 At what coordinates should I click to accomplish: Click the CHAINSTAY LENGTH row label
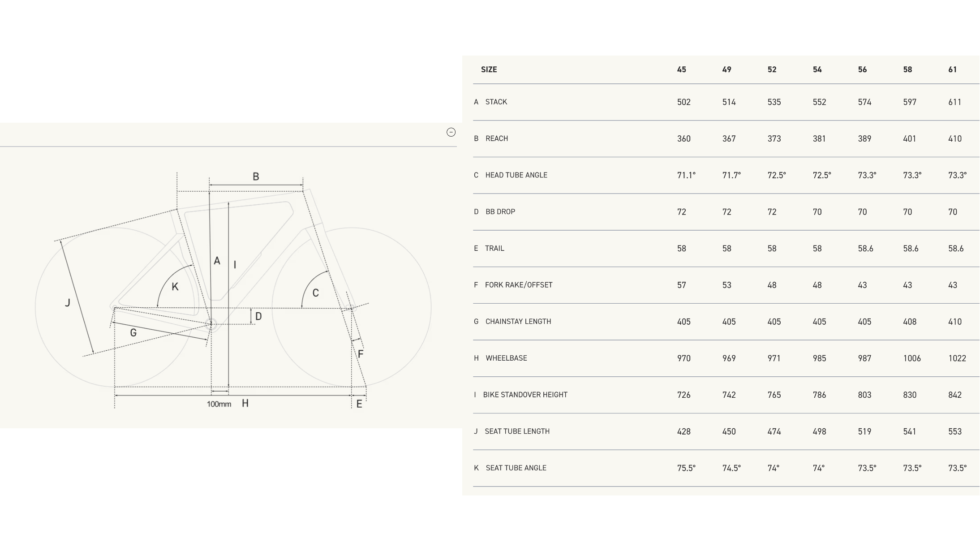point(518,322)
